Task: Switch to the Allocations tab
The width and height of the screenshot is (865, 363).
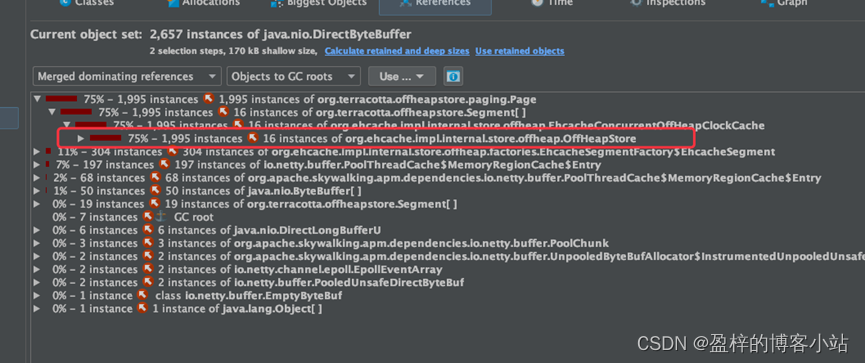Action: click(x=203, y=3)
